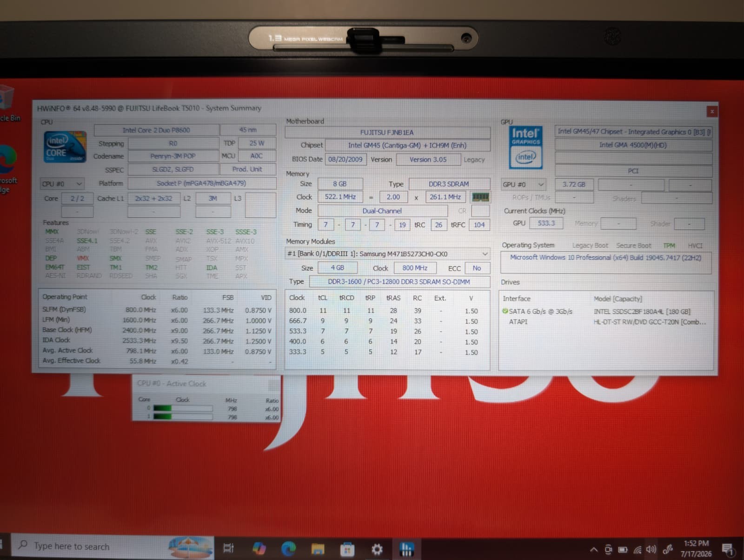
Task: Click the green memory module icon beside 261.1 MHz
Action: [x=480, y=197]
